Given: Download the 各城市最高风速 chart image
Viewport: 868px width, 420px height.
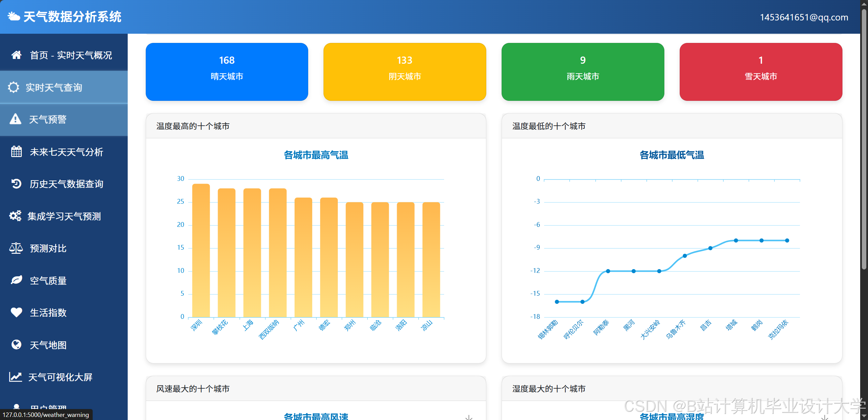Looking at the screenshot, I should click(469, 417).
